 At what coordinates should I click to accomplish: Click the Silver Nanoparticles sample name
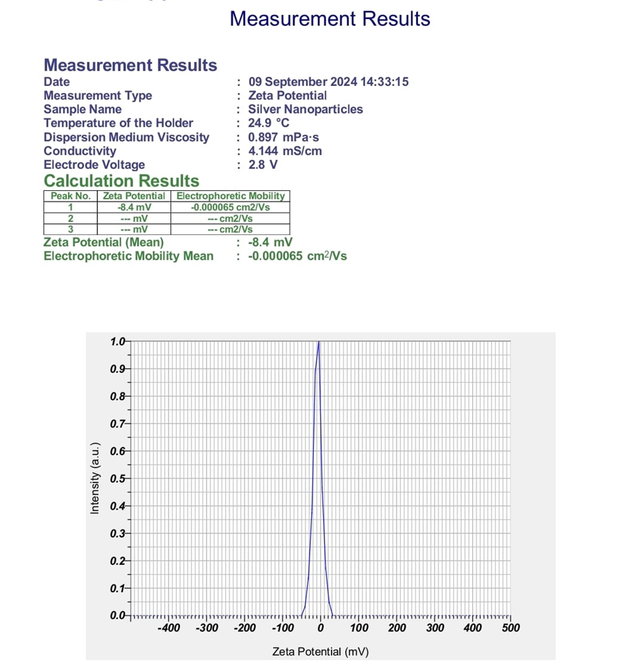tap(305, 110)
